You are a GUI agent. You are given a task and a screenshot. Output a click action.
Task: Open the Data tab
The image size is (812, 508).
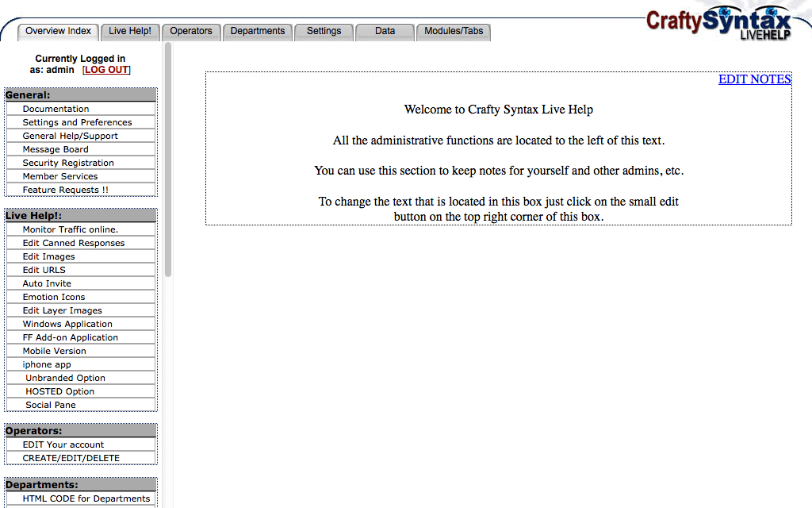pos(385,32)
